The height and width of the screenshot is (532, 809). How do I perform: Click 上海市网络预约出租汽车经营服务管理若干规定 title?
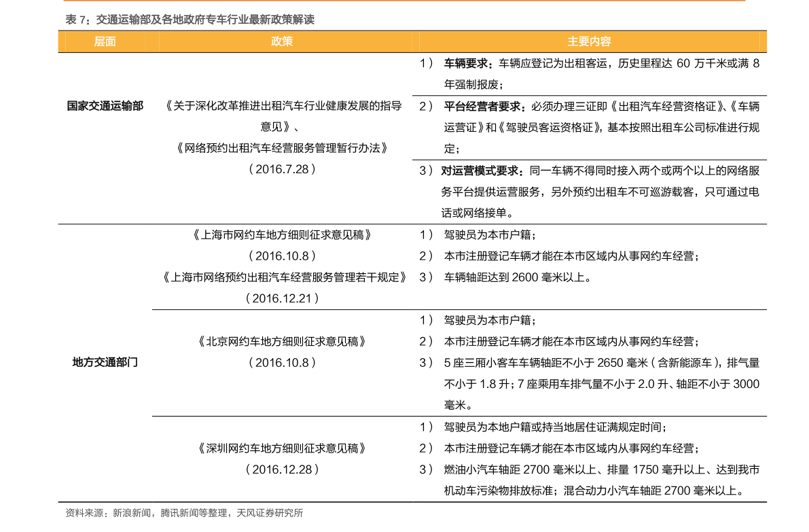pos(285,277)
